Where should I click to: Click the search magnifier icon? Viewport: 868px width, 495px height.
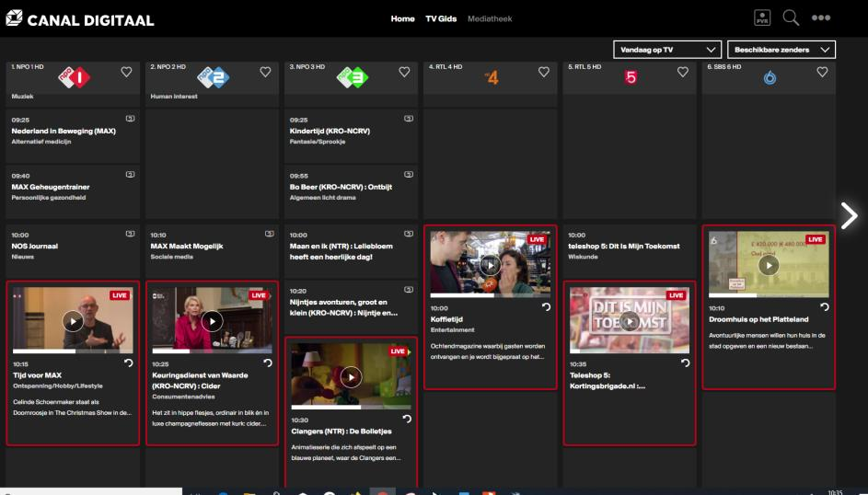(x=791, y=18)
